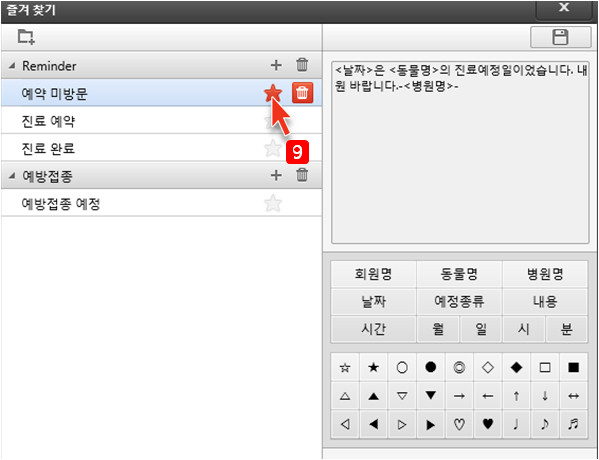Add new item to Reminder group
The width and height of the screenshot is (599, 460).
276,65
